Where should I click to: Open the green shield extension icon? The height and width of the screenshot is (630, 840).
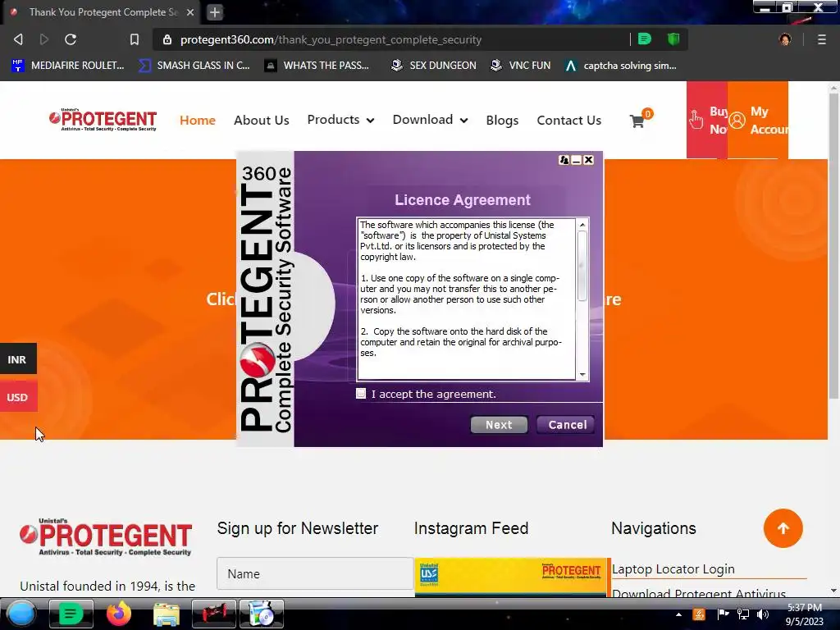coord(673,39)
